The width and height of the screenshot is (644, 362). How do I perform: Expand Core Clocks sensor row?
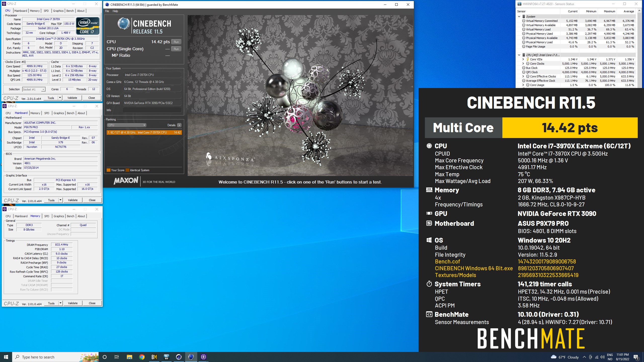click(x=523, y=64)
